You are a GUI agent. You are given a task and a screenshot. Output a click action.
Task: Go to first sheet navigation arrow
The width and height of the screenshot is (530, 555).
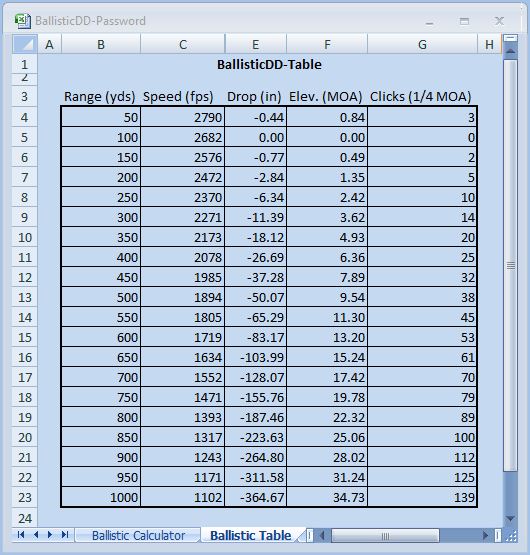pyautogui.click(x=21, y=535)
